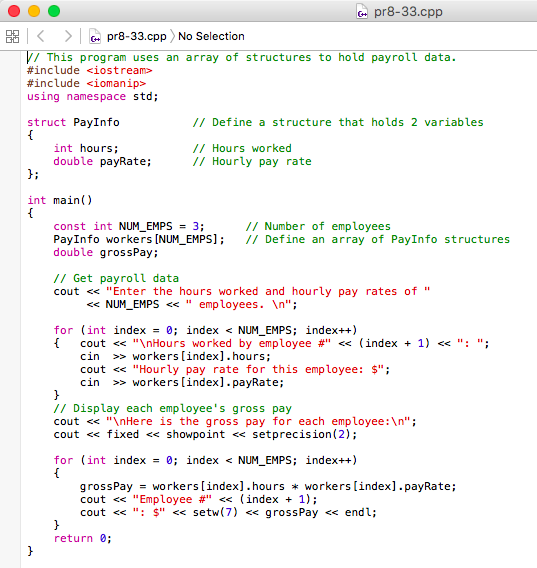Place cursor on const int NUM_EMPS line
The width and height of the screenshot is (537, 568).
pyautogui.click(x=129, y=226)
